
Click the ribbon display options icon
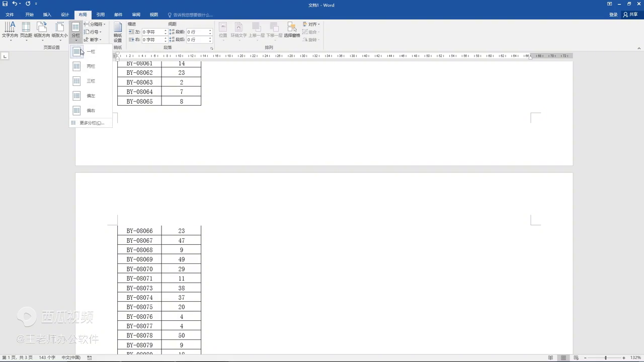pos(609,4)
